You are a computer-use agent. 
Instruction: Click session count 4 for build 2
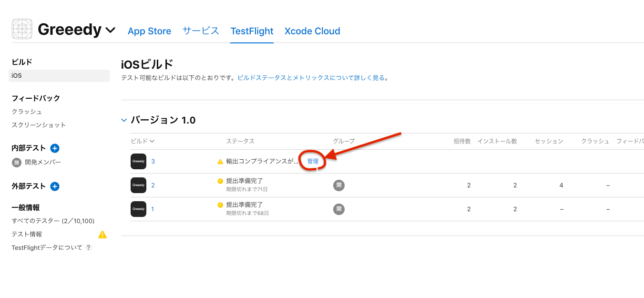pyautogui.click(x=562, y=185)
